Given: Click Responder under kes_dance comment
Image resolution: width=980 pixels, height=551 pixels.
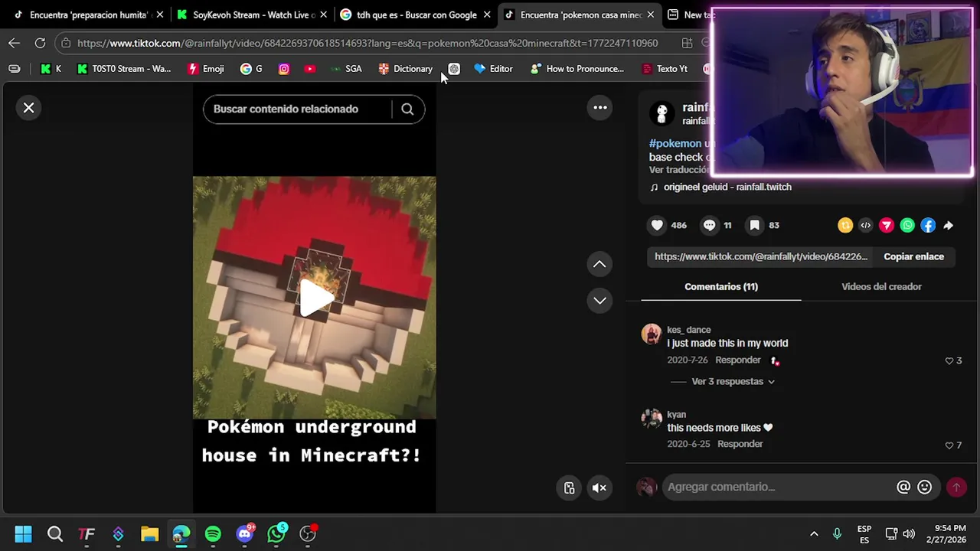Looking at the screenshot, I should point(738,360).
